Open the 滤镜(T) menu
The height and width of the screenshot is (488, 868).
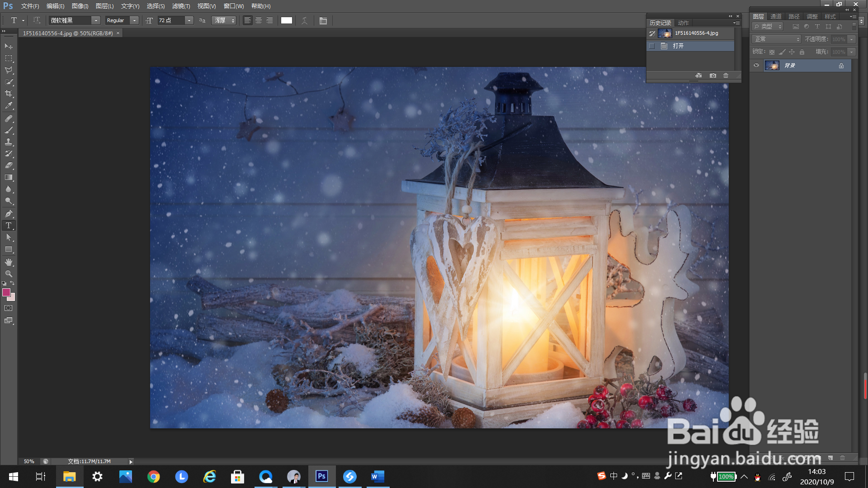pyautogui.click(x=181, y=6)
